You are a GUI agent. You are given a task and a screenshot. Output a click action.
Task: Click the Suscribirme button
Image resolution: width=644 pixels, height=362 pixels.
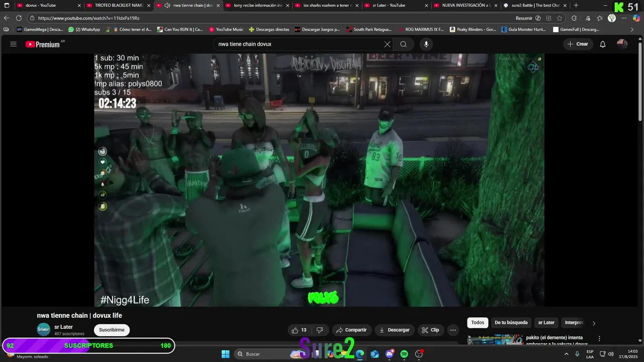[x=112, y=330]
